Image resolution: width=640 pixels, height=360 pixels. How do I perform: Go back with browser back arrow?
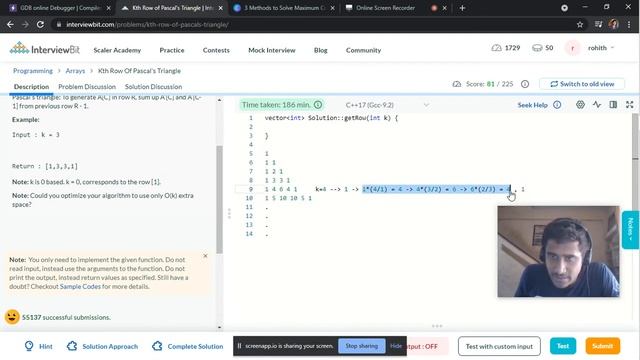pyautogui.click(x=10, y=24)
